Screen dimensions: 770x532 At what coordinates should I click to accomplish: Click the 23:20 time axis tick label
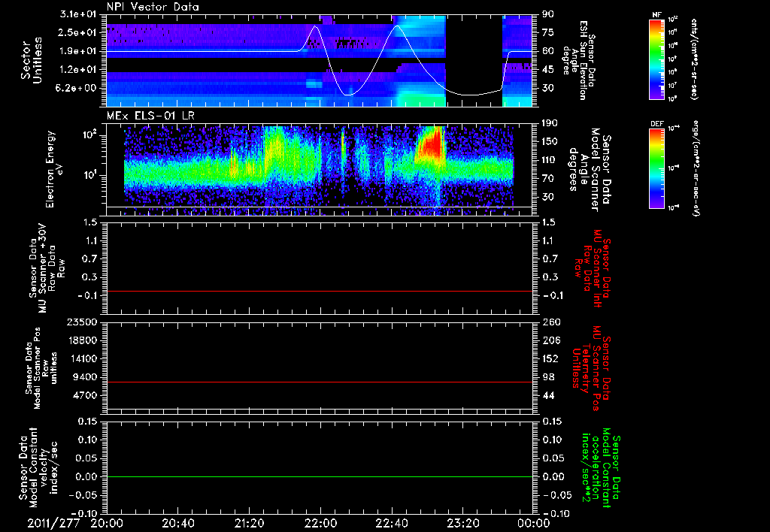pos(462,523)
